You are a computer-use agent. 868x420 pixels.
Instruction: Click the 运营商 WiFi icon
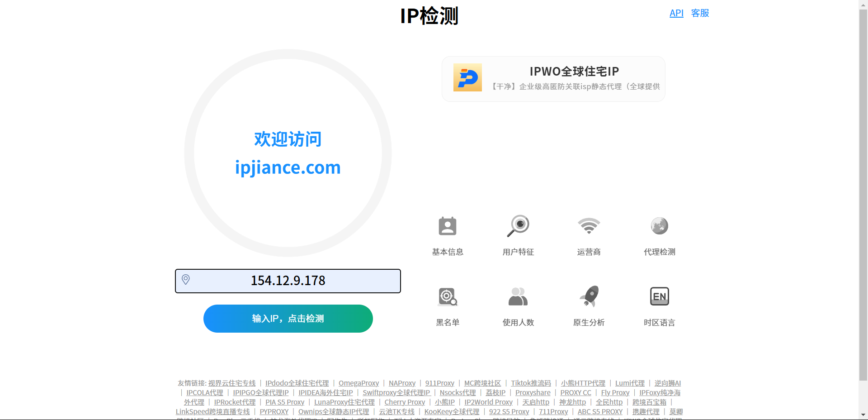[588, 226]
